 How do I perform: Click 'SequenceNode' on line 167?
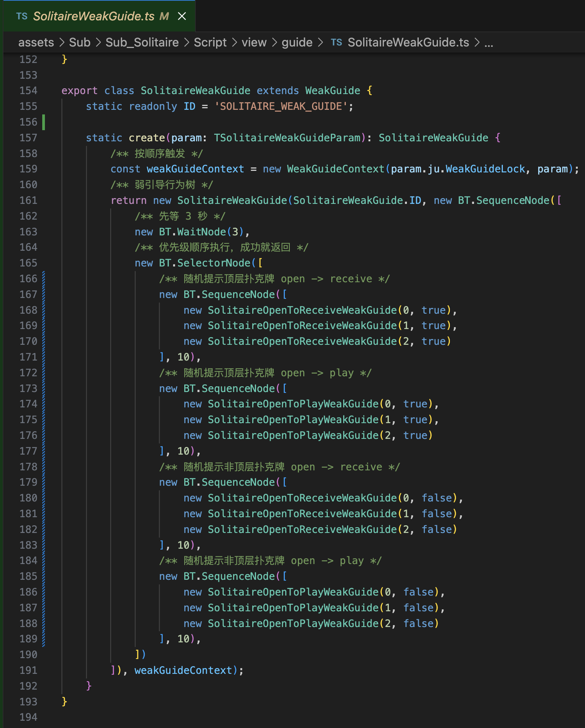[238, 295]
